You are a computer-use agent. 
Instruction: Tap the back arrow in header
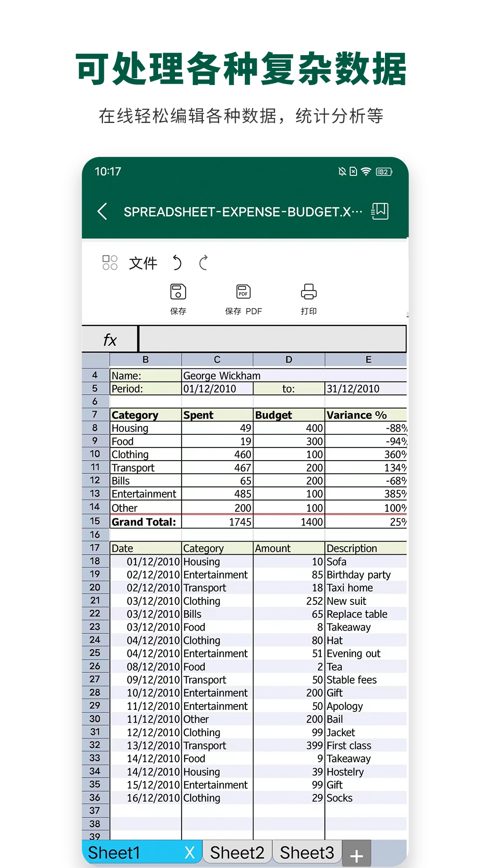[x=103, y=212]
